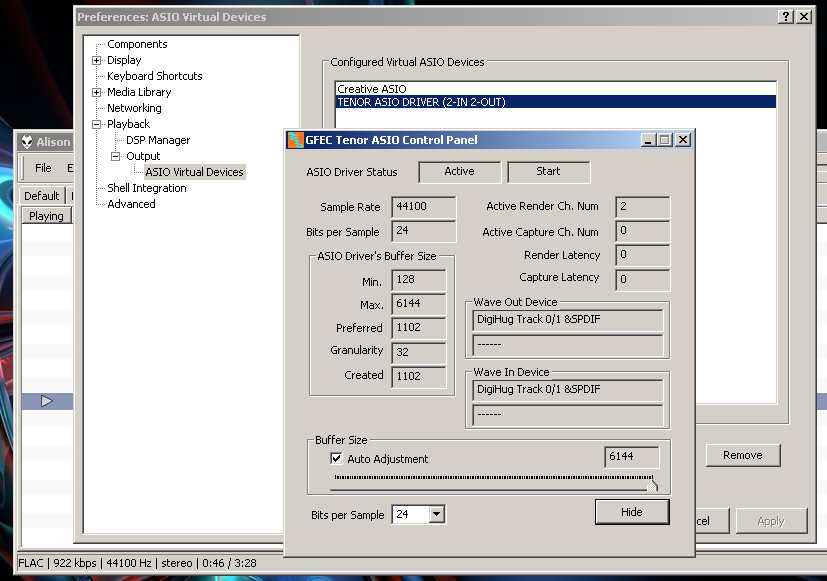The height and width of the screenshot is (581, 827).
Task: Click the Wave Out DigiHug Track field
Action: 568,319
